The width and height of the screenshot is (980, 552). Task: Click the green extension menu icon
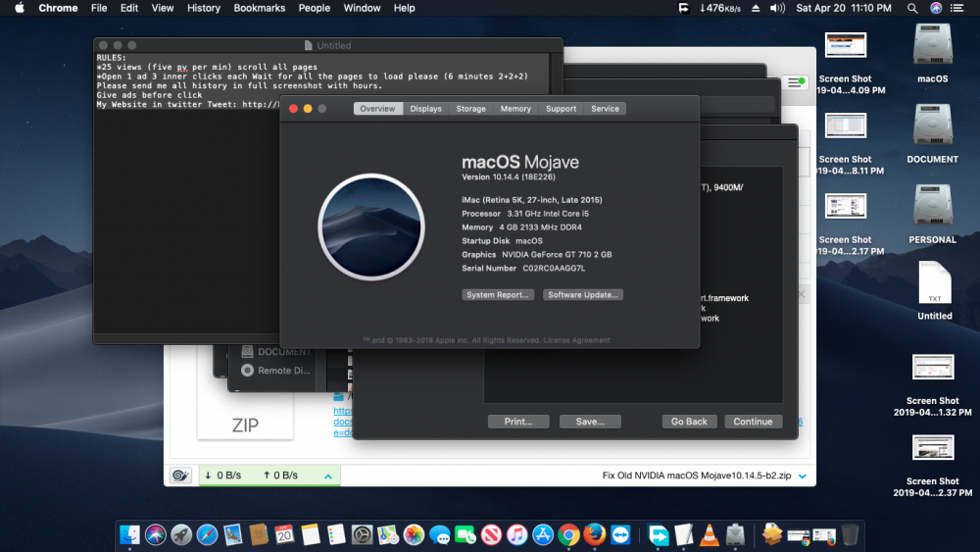pyautogui.click(x=796, y=82)
